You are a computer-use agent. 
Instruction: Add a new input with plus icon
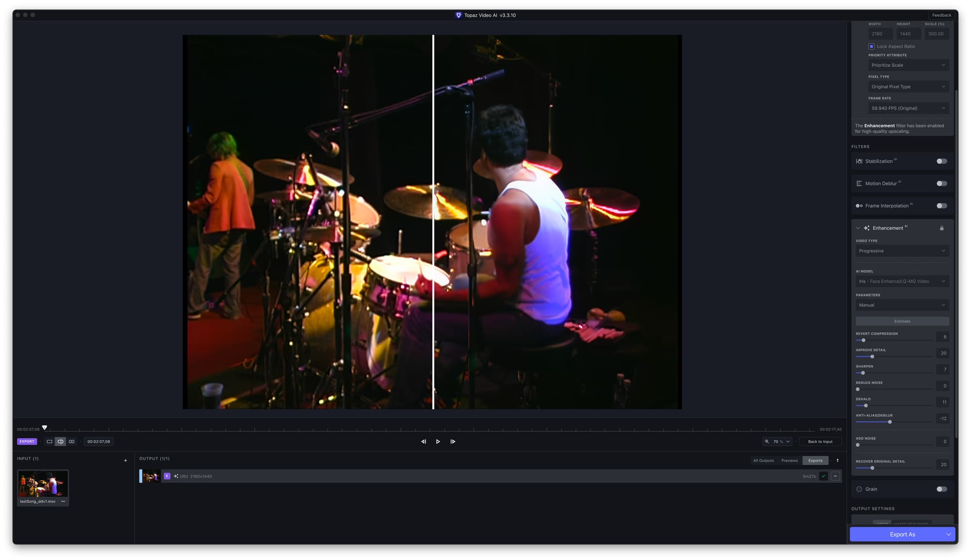(x=125, y=460)
